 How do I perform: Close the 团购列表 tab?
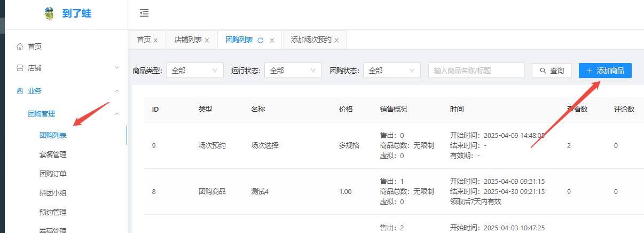272,40
